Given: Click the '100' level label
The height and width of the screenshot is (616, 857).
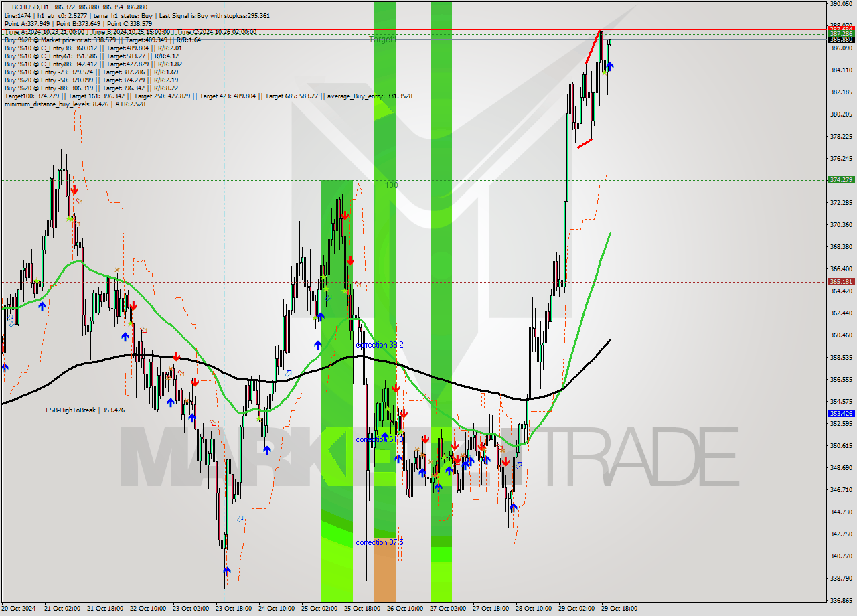Looking at the screenshot, I should click(x=392, y=185).
